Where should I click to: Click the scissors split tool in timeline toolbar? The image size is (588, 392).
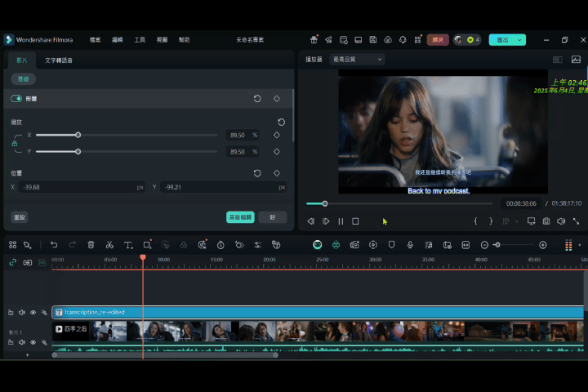pyautogui.click(x=109, y=245)
